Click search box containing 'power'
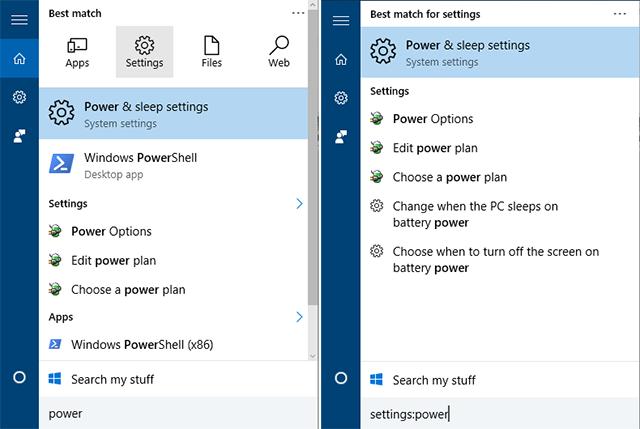 (x=178, y=413)
